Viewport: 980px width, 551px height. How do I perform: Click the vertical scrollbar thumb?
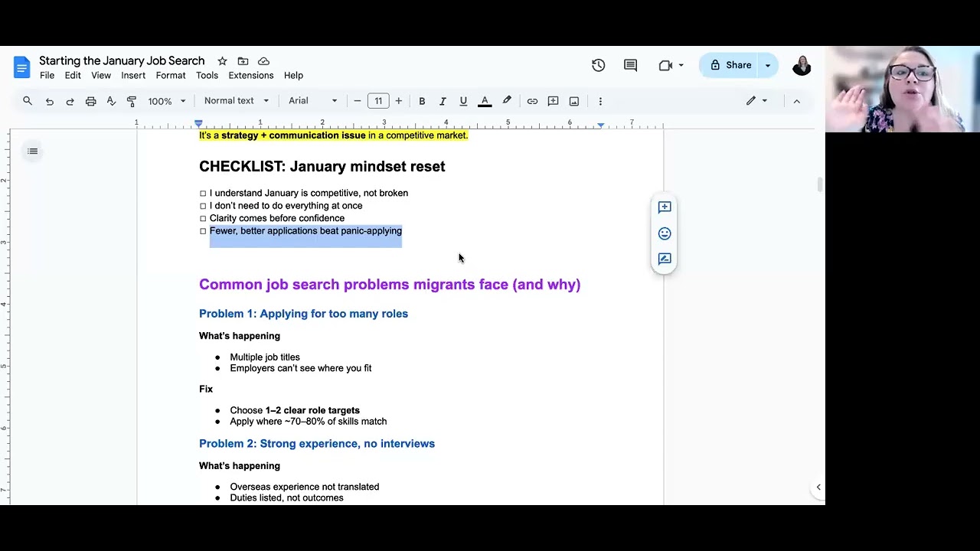820,184
